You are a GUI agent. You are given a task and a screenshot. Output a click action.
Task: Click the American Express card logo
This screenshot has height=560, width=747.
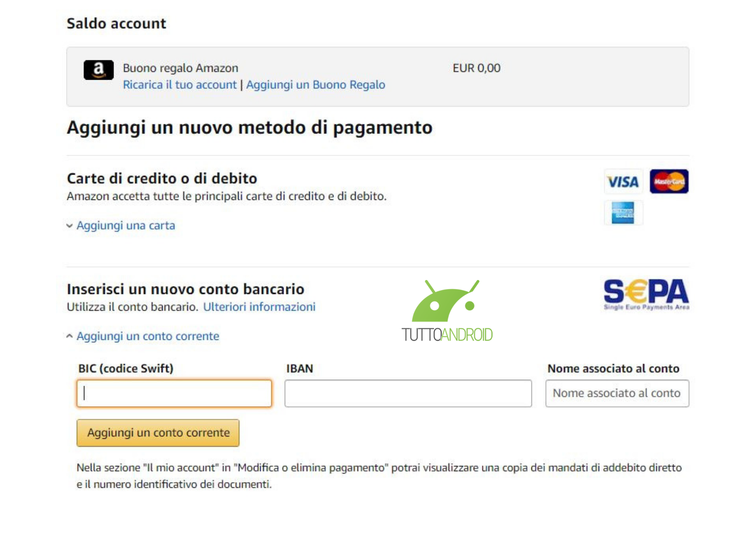click(623, 213)
